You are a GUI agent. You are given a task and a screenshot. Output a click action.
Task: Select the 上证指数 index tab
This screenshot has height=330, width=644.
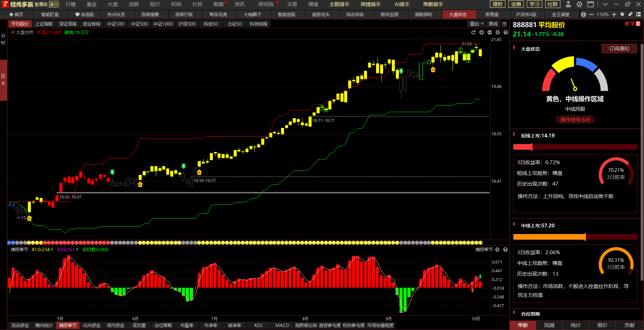click(x=44, y=24)
